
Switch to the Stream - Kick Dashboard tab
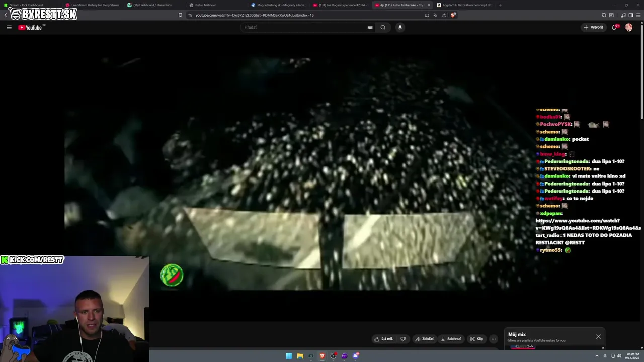coord(29,5)
